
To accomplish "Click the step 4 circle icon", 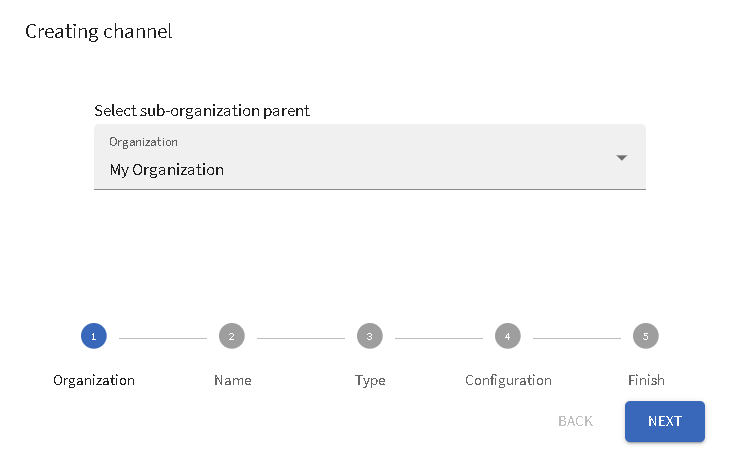I will pos(508,337).
